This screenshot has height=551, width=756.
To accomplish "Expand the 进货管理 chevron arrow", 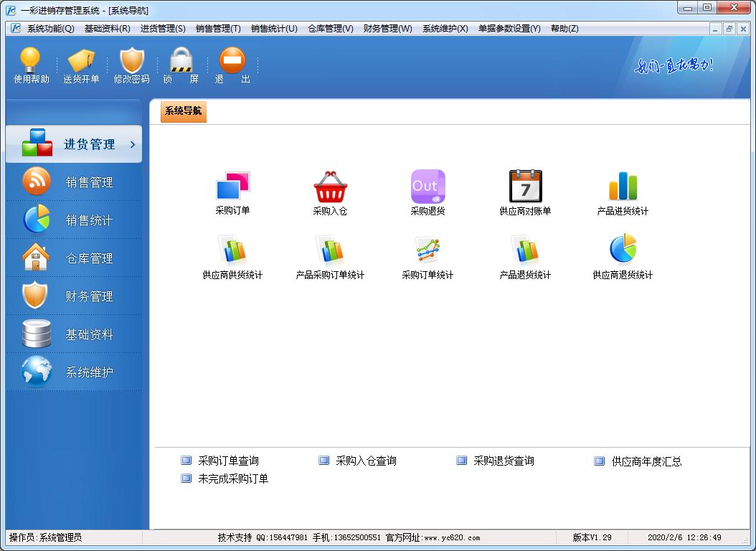I will pyautogui.click(x=133, y=144).
